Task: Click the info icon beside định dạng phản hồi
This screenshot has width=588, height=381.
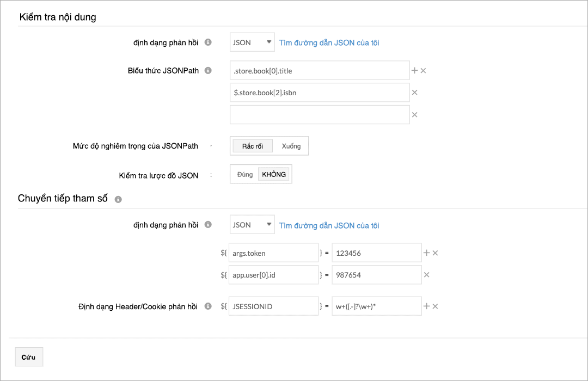Action: pos(209,42)
